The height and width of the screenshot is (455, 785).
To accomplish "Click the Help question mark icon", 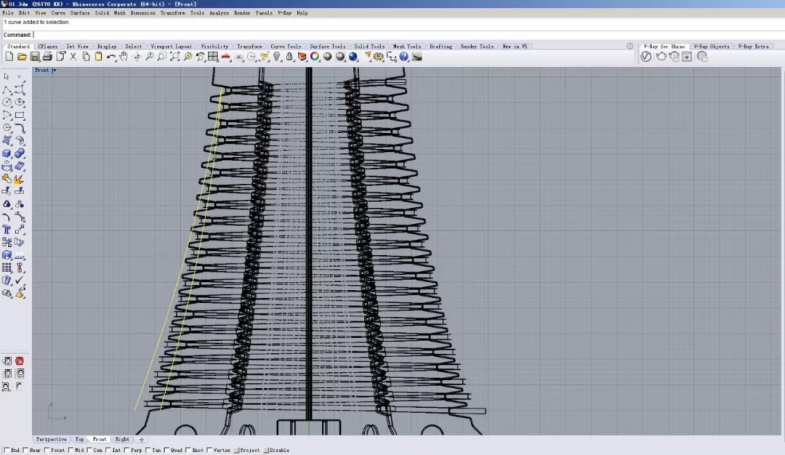I will [404, 57].
